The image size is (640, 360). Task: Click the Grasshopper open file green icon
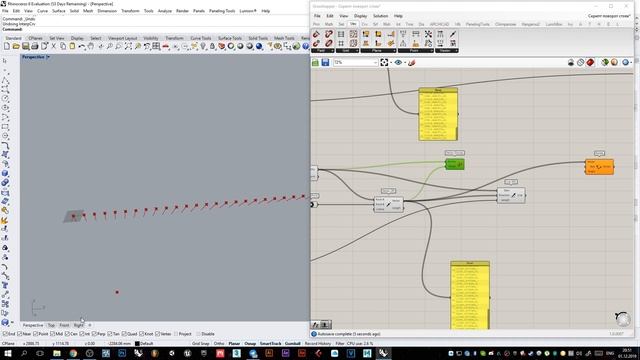(316, 62)
